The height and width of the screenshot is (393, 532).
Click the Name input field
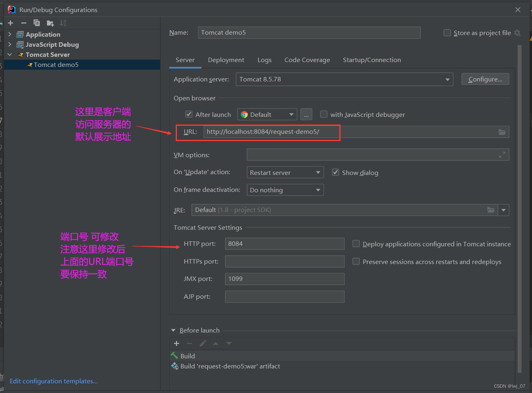(309, 33)
